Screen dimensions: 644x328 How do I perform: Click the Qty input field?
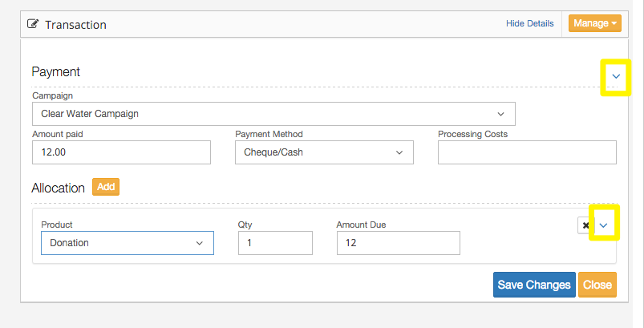(275, 243)
